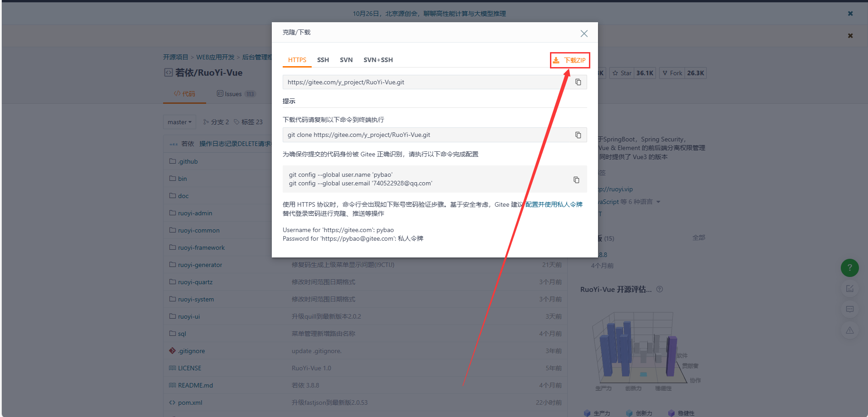Viewport: 868px width, 417px height.
Task: Click the pom.xml code file icon
Action: [x=172, y=402]
